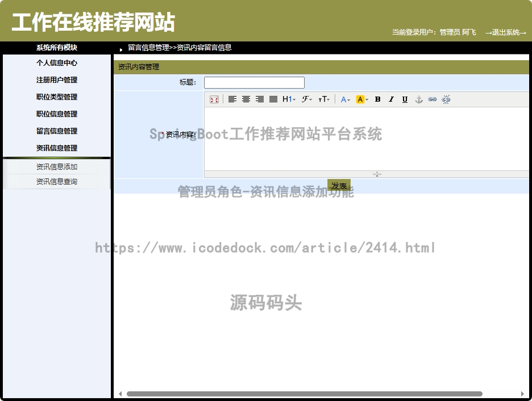Open the text color picker

tap(345, 99)
